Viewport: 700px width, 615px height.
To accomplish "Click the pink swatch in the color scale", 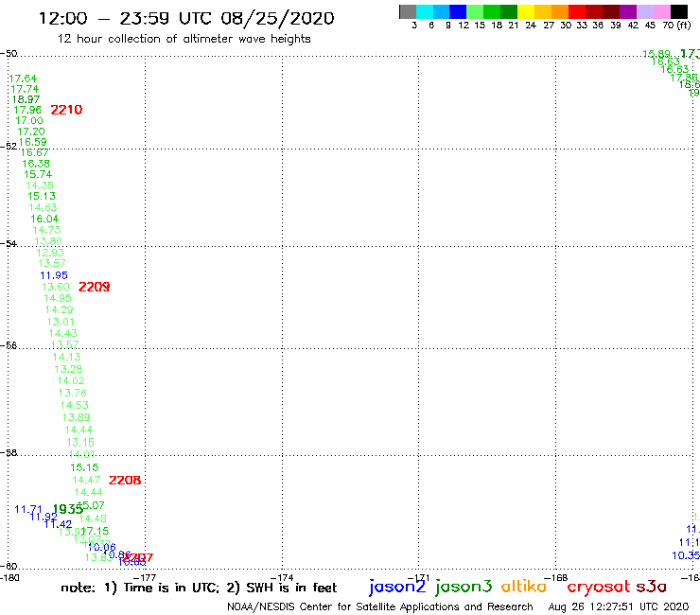I will pos(662,11).
